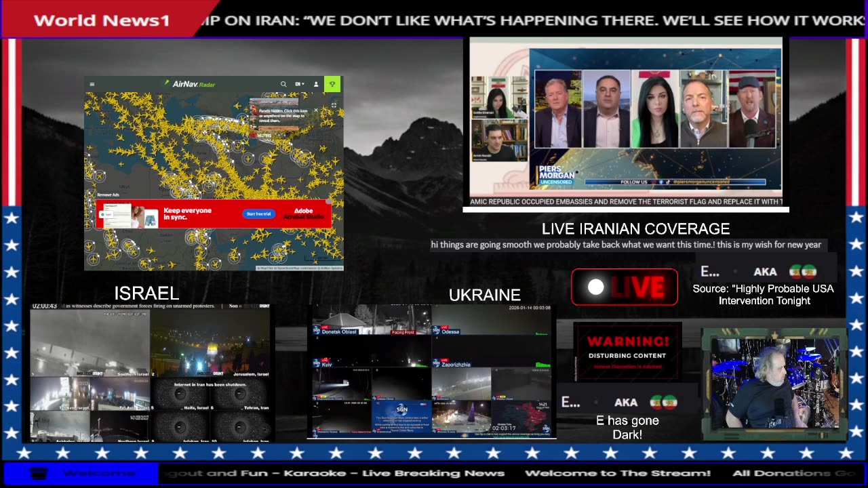Click the WARNING Disturbing Content notice

[x=627, y=351]
